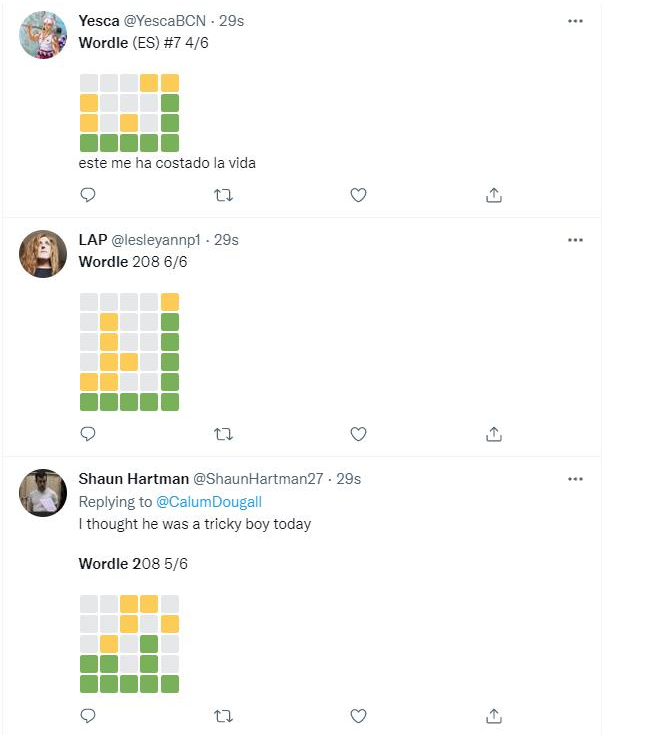Open more options on Shaun Hartman's tweet
659x744 pixels.
tap(575, 479)
